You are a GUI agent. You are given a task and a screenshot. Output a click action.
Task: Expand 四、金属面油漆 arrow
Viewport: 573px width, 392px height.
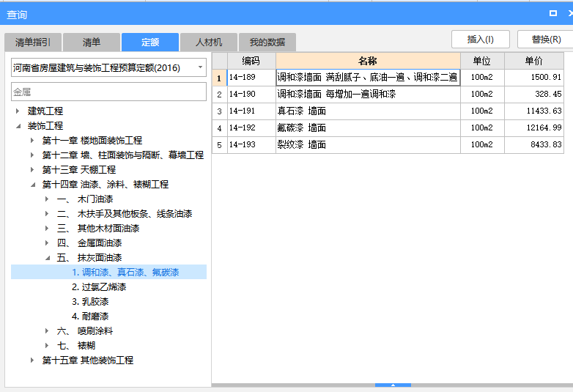[46, 243]
